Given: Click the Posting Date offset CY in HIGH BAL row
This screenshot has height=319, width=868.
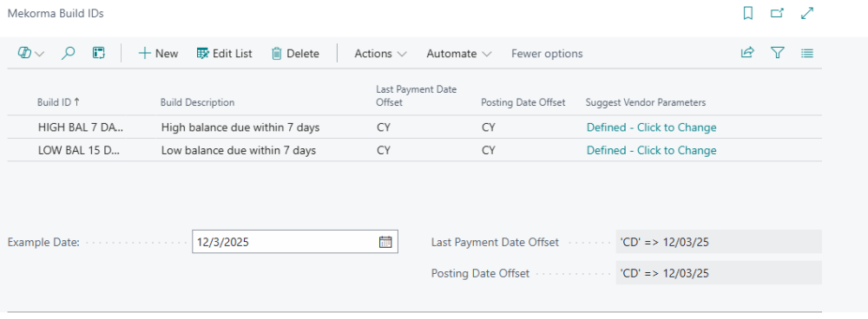Looking at the screenshot, I should (488, 127).
